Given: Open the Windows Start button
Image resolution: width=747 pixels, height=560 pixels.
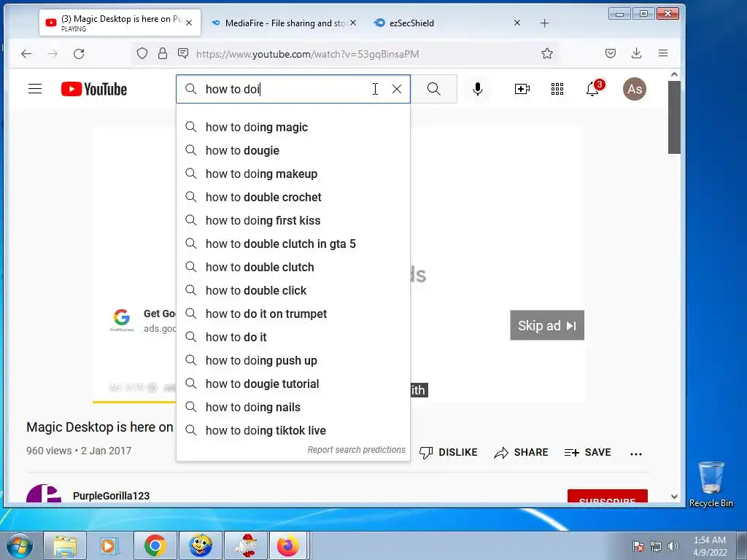Looking at the screenshot, I should [18, 545].
